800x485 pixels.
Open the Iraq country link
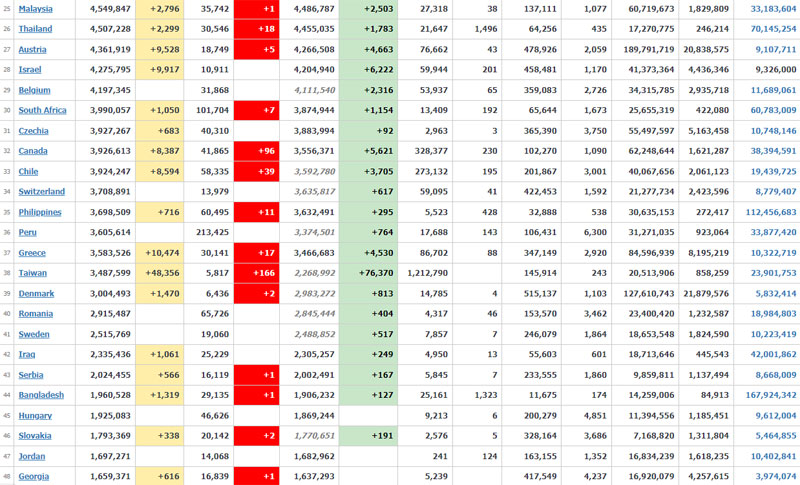click(27, 354)
